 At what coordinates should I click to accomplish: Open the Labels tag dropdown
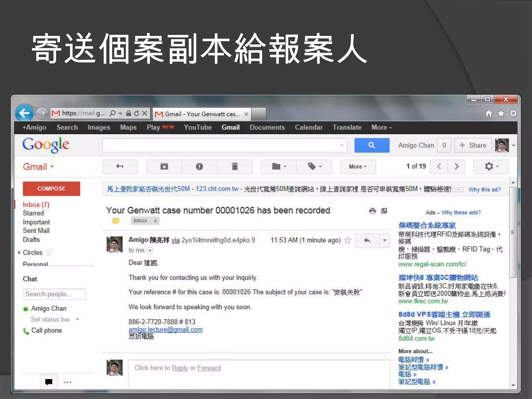point(314,167)
